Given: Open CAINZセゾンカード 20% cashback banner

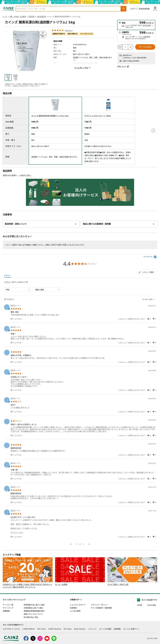Looking at the screenshot, I should pyautogui.click(x=28, y=569).
